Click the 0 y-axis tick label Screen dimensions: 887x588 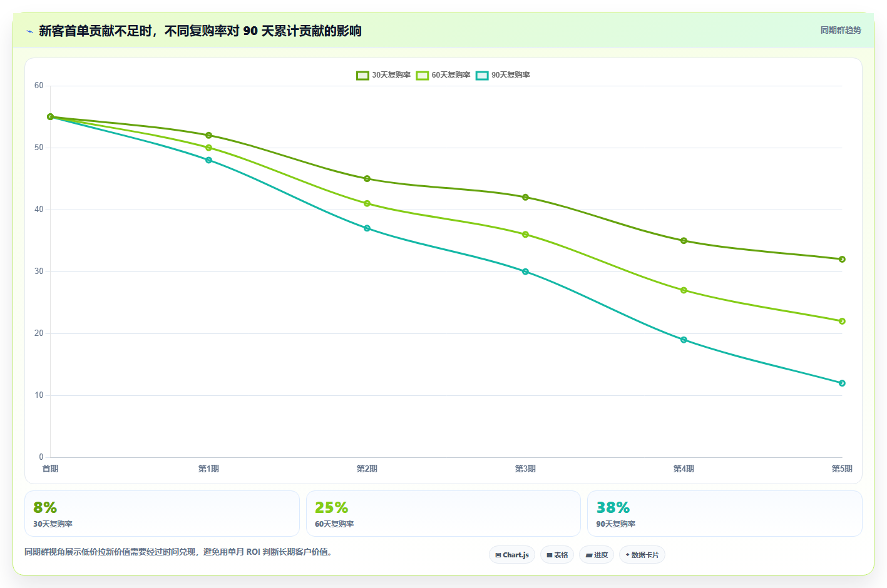[41, 457]
